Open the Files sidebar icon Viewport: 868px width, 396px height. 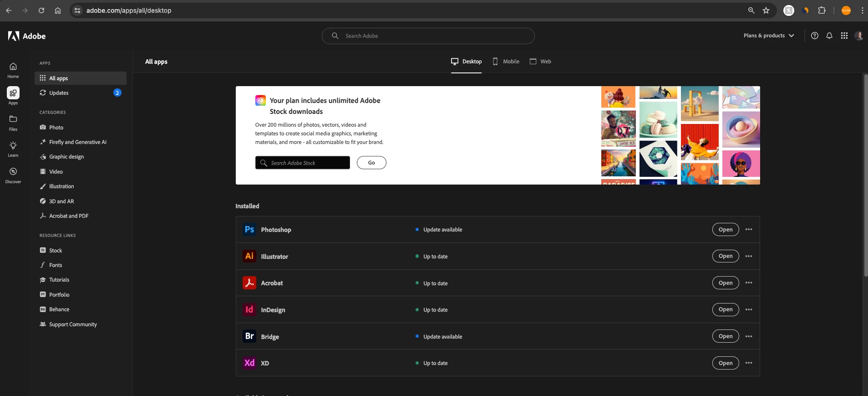click(x=13, y=123)
